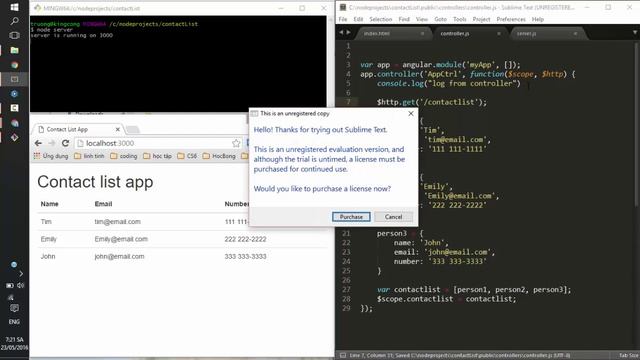This screenshot has height=360, width=640.
Task: Open the coding bookmark folder
Action: pos(124,156)
